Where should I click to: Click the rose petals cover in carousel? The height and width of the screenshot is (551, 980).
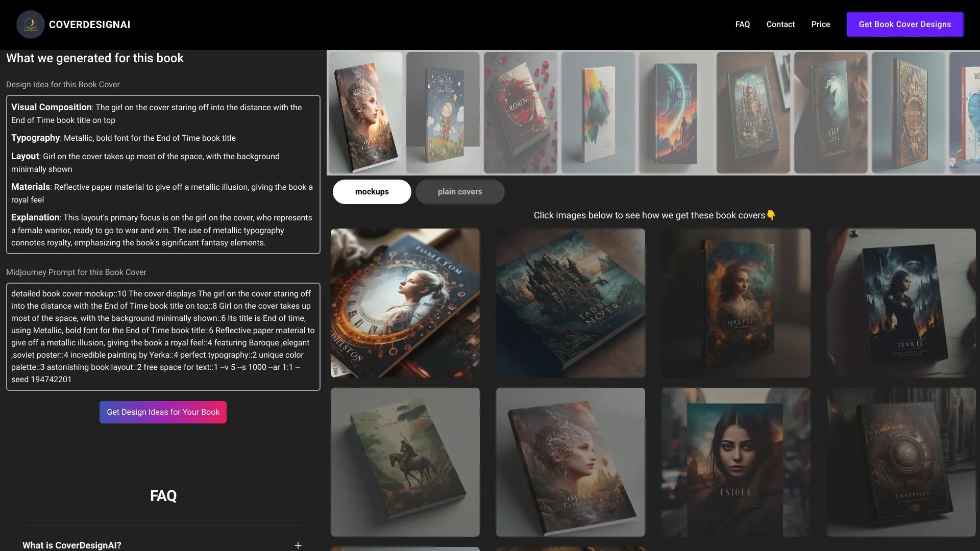[520, 112]
